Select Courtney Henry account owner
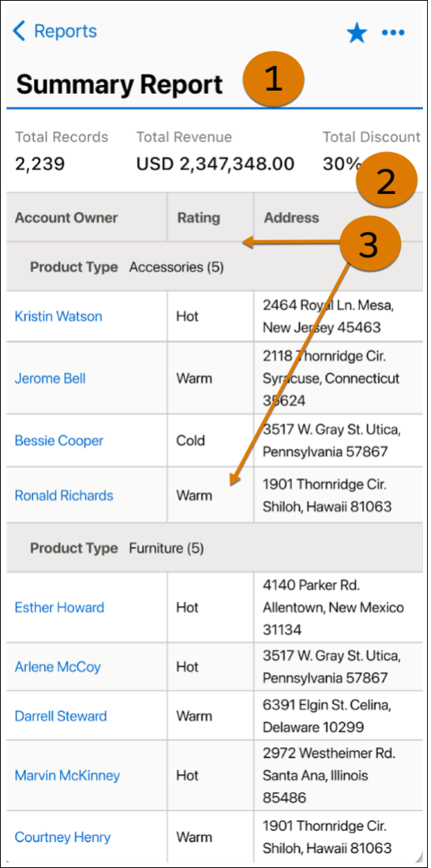Screen dimensions: 431x868 point(62,837)
